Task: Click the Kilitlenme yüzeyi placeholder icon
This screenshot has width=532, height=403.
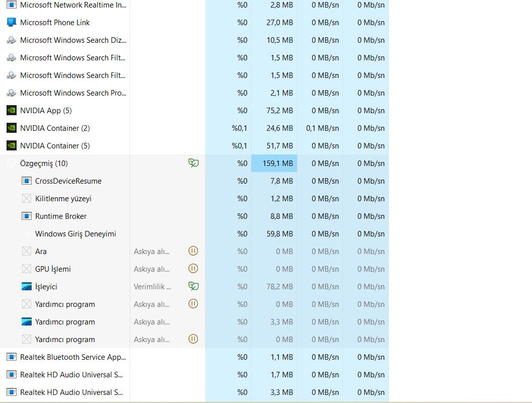Action: [27, 198]
